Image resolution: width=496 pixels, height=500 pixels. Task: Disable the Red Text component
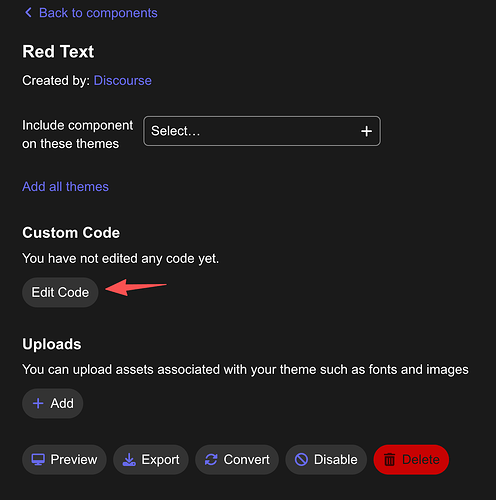(x=326, y=460)
